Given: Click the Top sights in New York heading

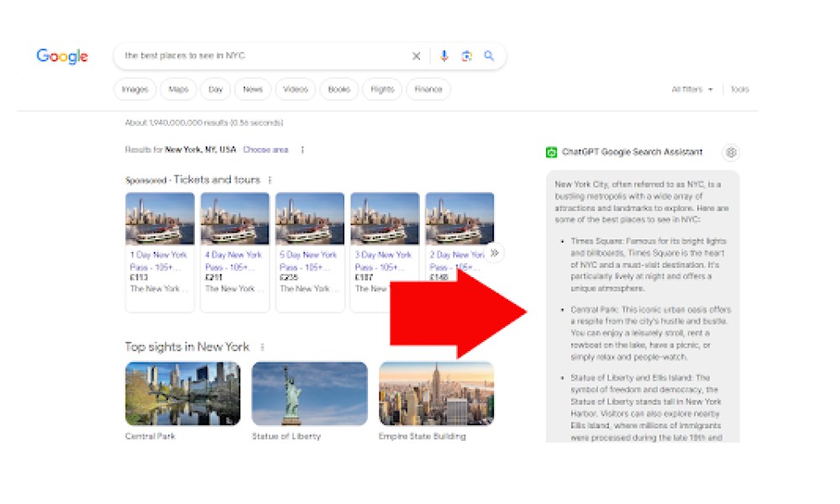Looking at the screenshot, I should click(187, 347).
